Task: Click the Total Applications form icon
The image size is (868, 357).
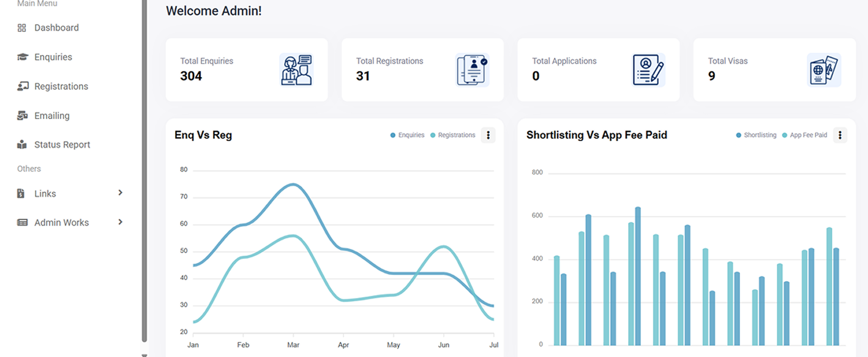Action: point(648,70)
